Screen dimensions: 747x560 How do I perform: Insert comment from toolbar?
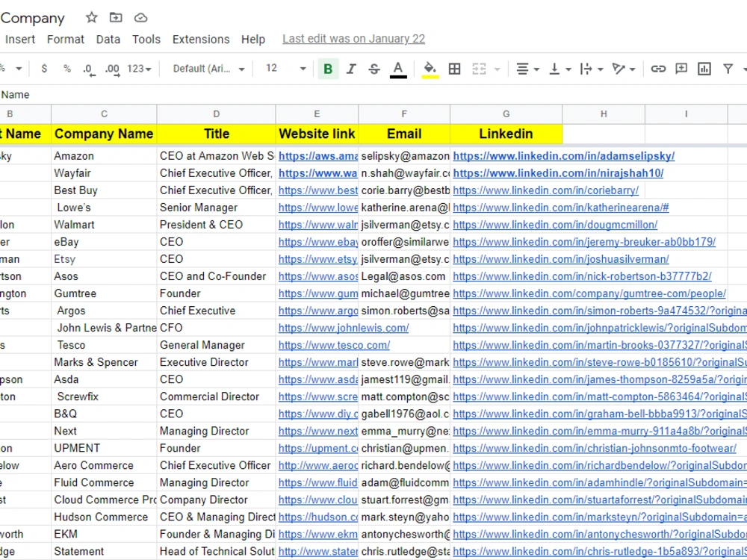click(681, 69)
